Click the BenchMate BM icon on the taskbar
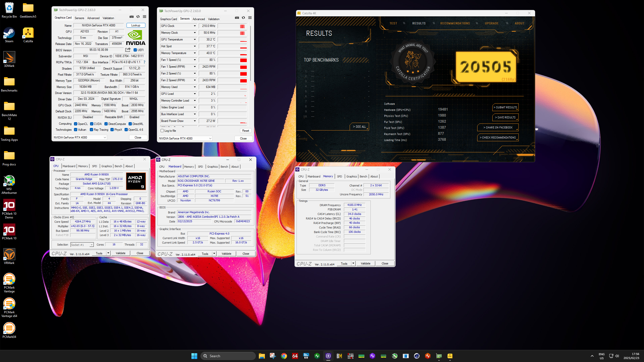 [x=339, y=356]
